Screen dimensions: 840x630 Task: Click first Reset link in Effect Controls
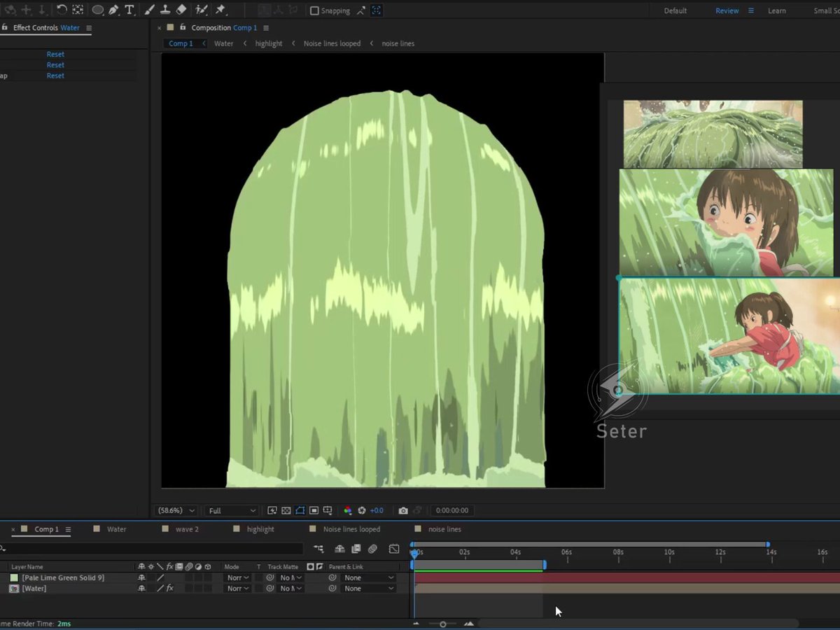[x=55, y=55]
